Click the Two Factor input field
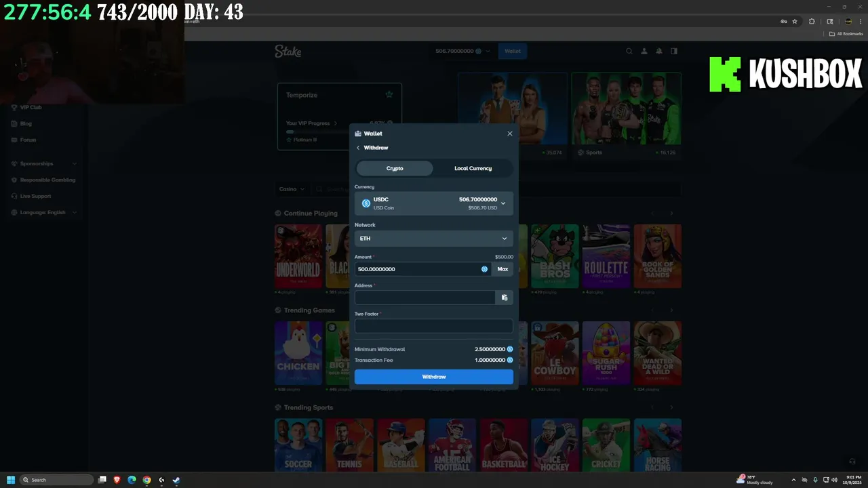Image resolution: width=868 pixels, height=488 pixels. pyautogui.click(x=433, y=326)
